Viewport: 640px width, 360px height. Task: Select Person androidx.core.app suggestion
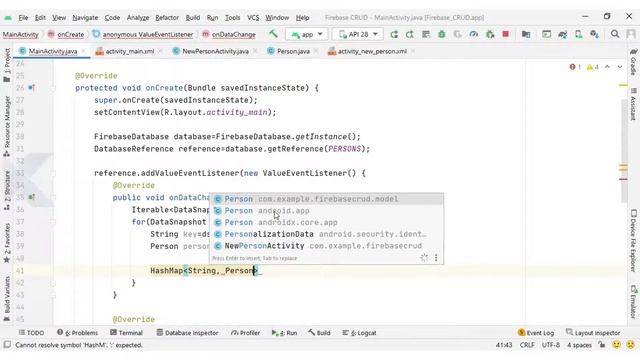click(x=327, y=223)
